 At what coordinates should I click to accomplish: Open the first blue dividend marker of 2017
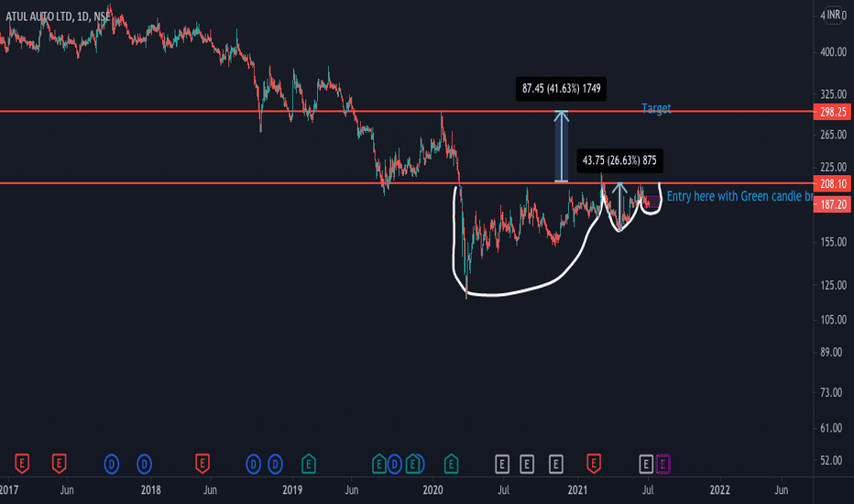tap(112, 465)
